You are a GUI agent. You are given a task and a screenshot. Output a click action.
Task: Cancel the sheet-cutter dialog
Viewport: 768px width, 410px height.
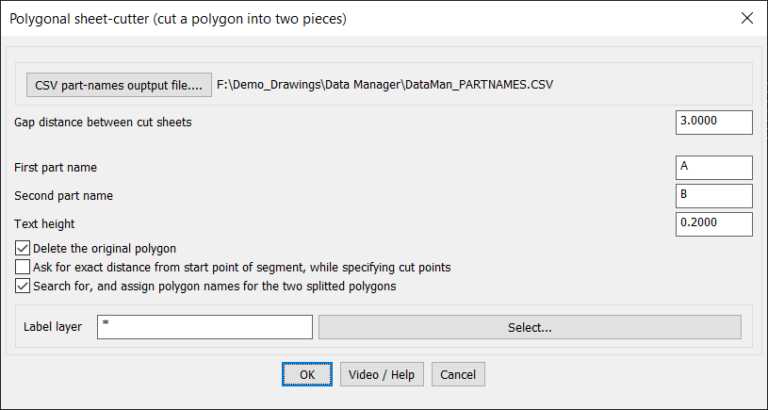(x=458, y=374)
